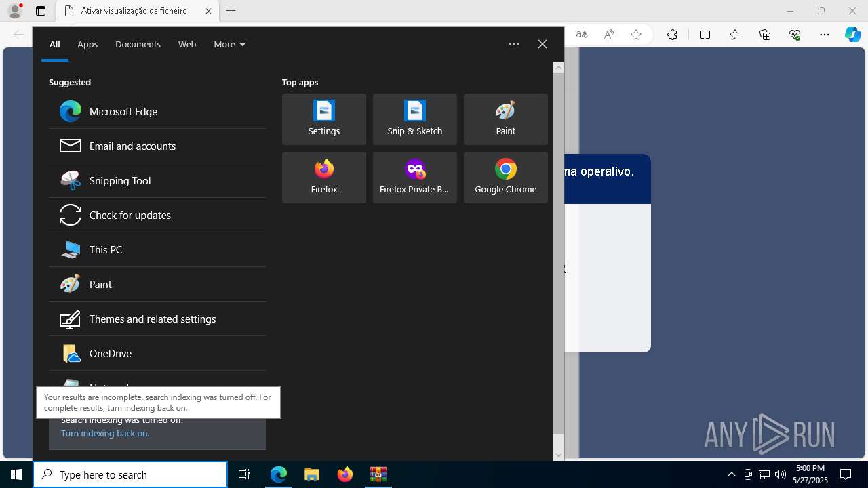The image size is (868, 488).
Task: Open File Explorer from taskbar
Action: 312,474
